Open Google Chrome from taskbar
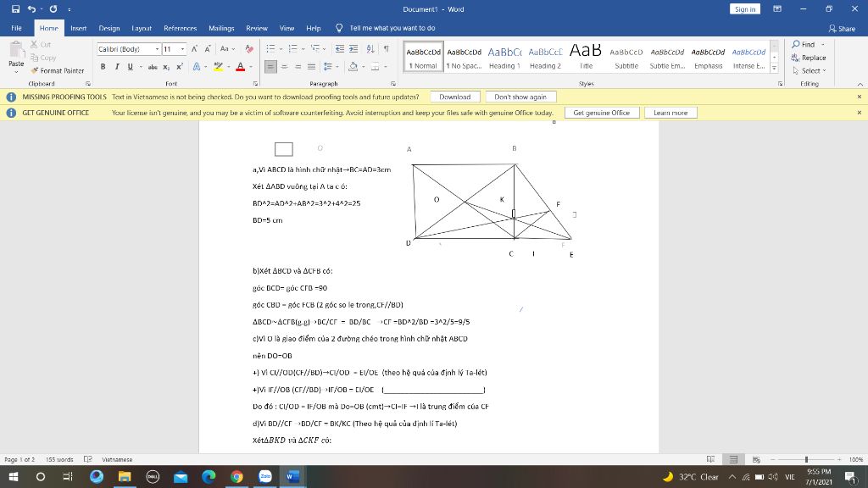The image size is (868, 488). point(237,476)
